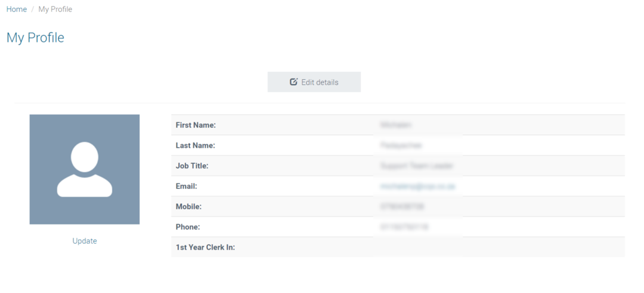Open the Edit details button
Screen dimensions: 644x293
314,82
